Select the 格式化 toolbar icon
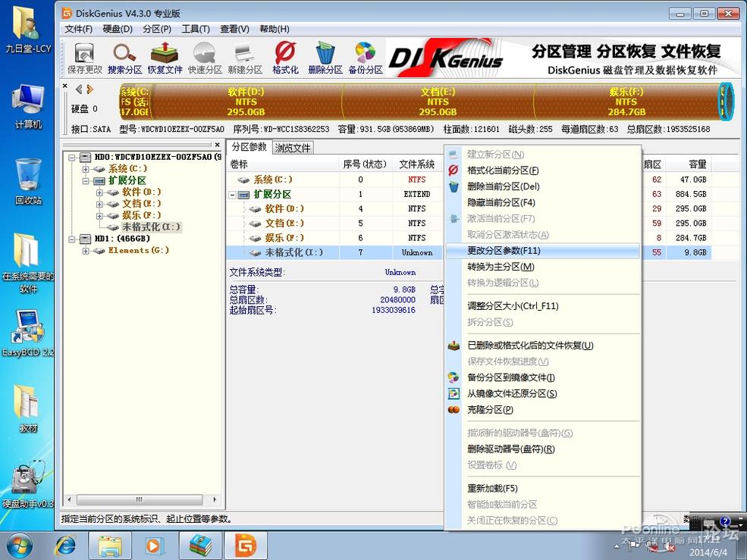This screenshot has width=747, height=560. (x=285, y=58)
